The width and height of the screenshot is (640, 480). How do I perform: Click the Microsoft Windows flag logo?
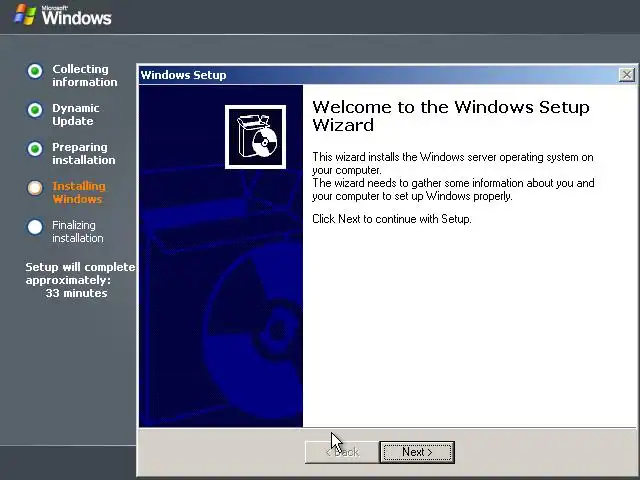[25, 15]
